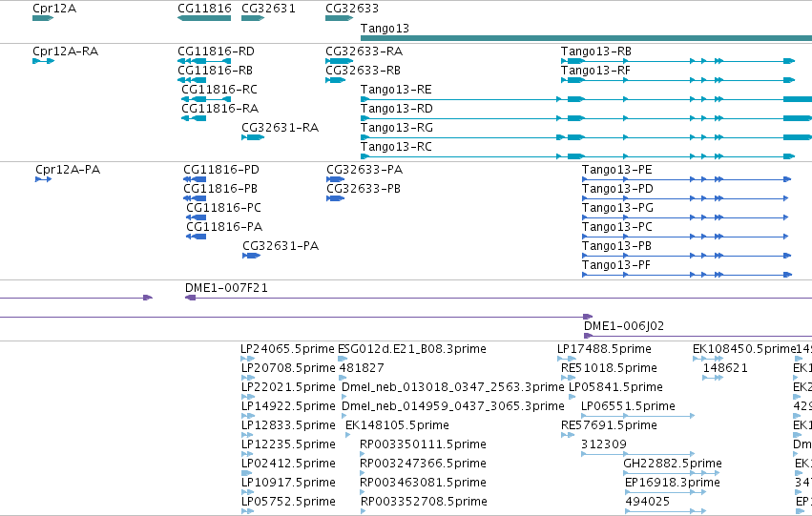Viewport: 812px width, 516px height.
Task: Select protein CG11816-PB
Action: pyautogui.click(x=220, y=189)
